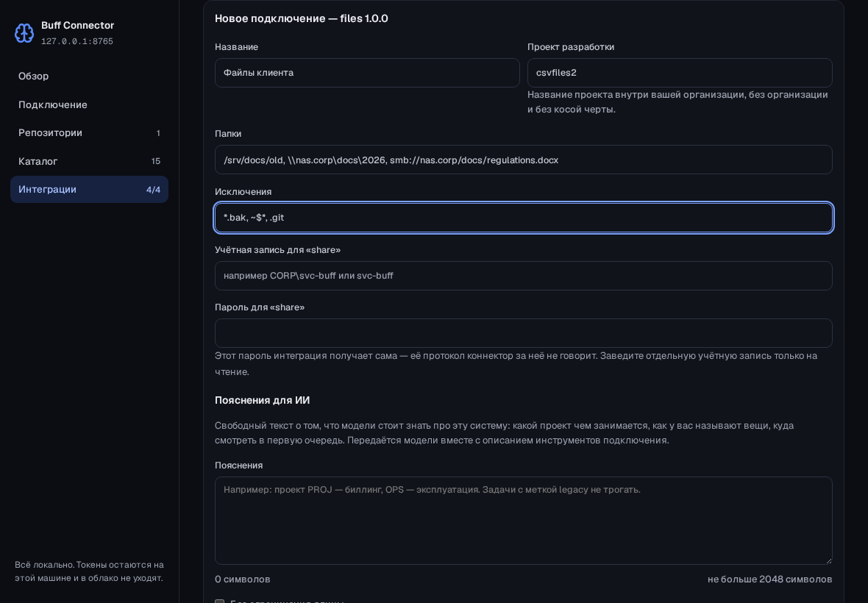Image resolution: width=868 pixels, height=603 pixels.
Task: Open the Обзор section
Action: (89, 76)
